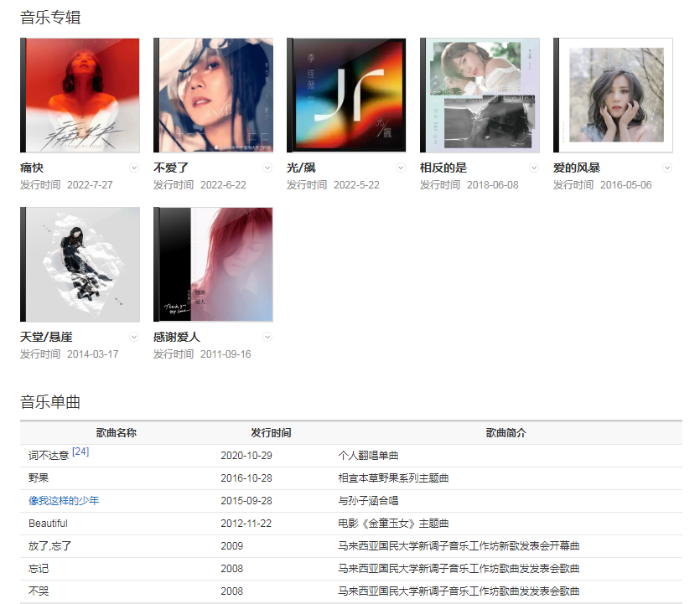Image resolution: width=700 pixels, height=604 pixels.
Task: Click the 爱的风暴 album title
Action: click(x=577, y=168)
